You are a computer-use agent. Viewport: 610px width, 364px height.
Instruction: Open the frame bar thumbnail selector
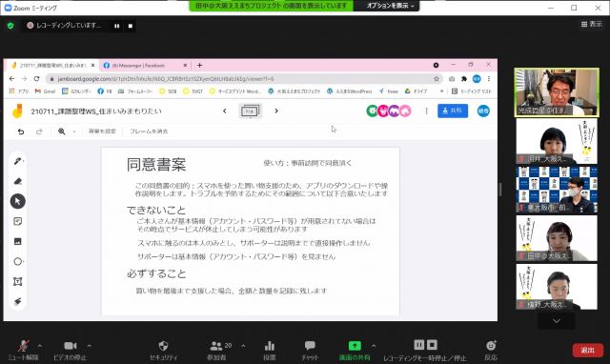250,111
